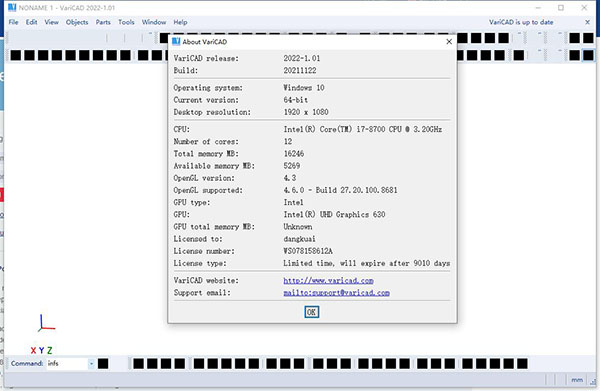Click the 'VariCAD is up to date' message
Viewport: 600px width, 391px height.
coord(521,22)
